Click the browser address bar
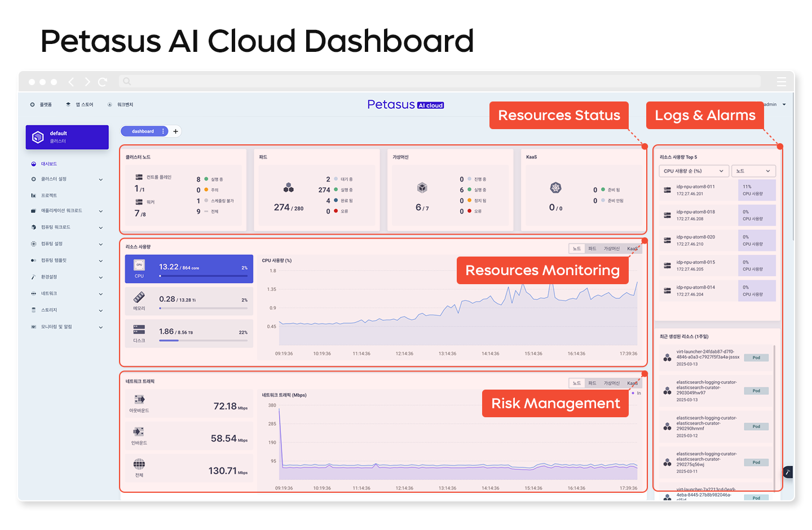Image resolution: width=812 pixels, height=530 pixels. click(440, 82)
